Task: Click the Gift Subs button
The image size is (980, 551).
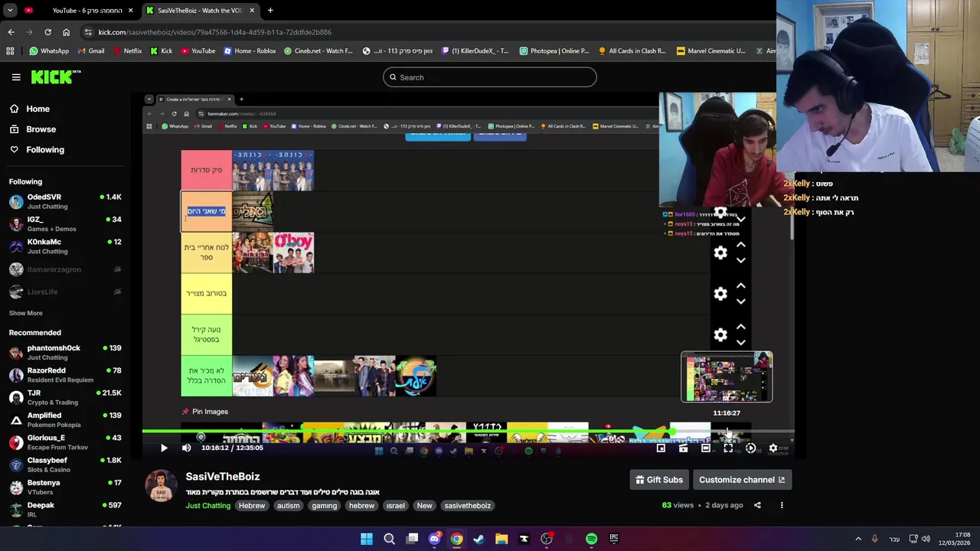Action: coord(659,480)
